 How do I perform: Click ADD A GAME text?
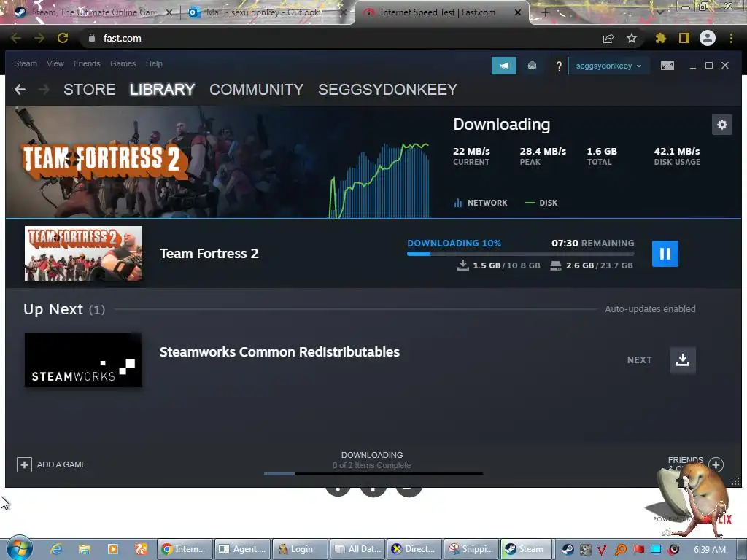coord(62,464)
